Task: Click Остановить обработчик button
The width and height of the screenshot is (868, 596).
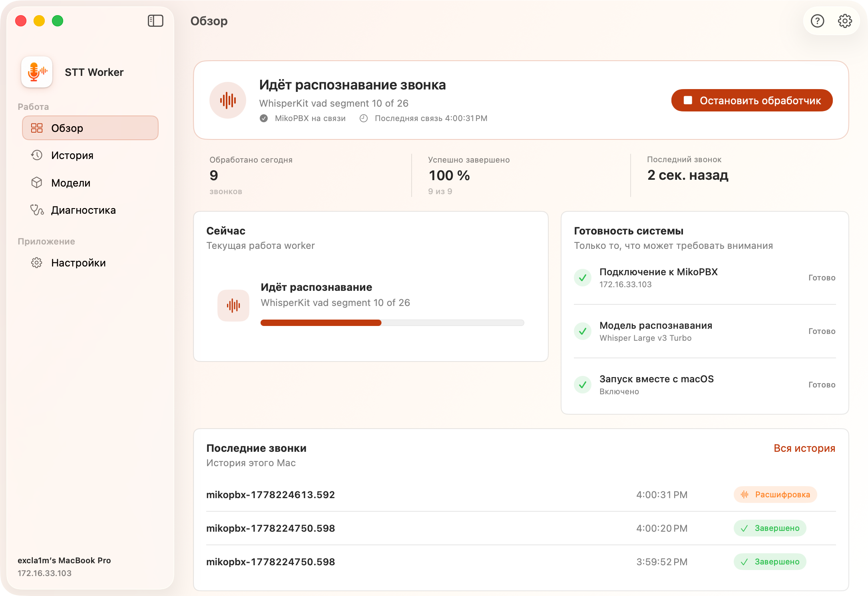Action: click(x=752, y=100)
